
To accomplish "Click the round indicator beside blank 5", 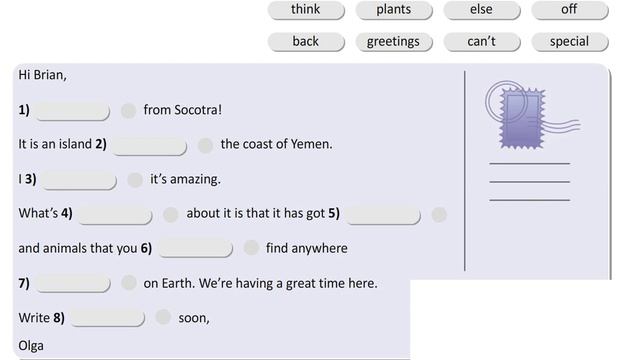I will [x=439, y=215].
